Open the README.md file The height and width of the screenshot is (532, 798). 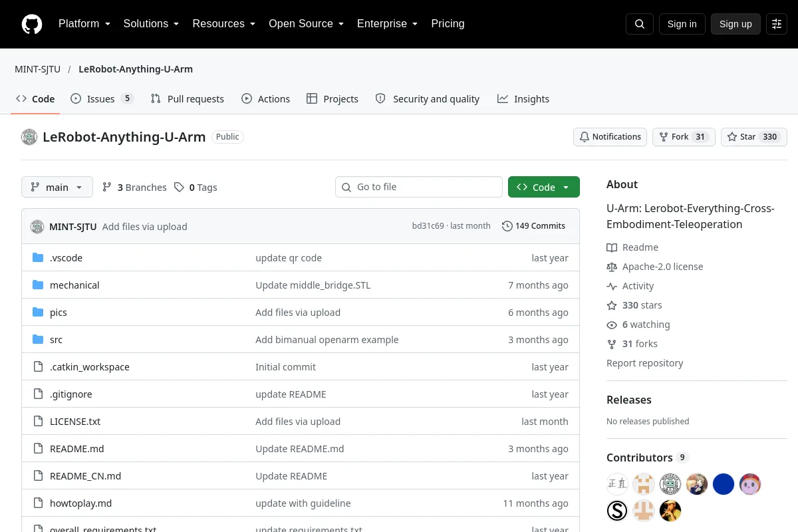click(x=77, y=449)
